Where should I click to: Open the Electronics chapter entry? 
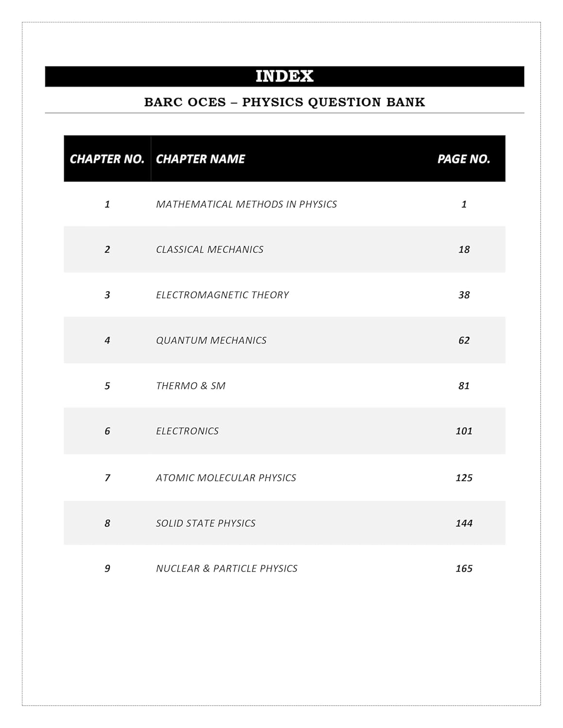point(187,431)
